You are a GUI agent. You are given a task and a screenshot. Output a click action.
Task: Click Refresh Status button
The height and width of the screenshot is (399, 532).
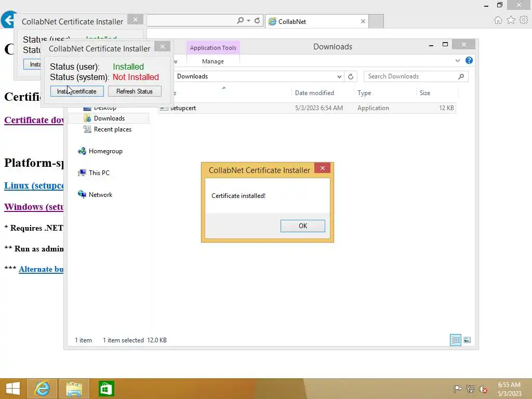click(x=135, y=91)
